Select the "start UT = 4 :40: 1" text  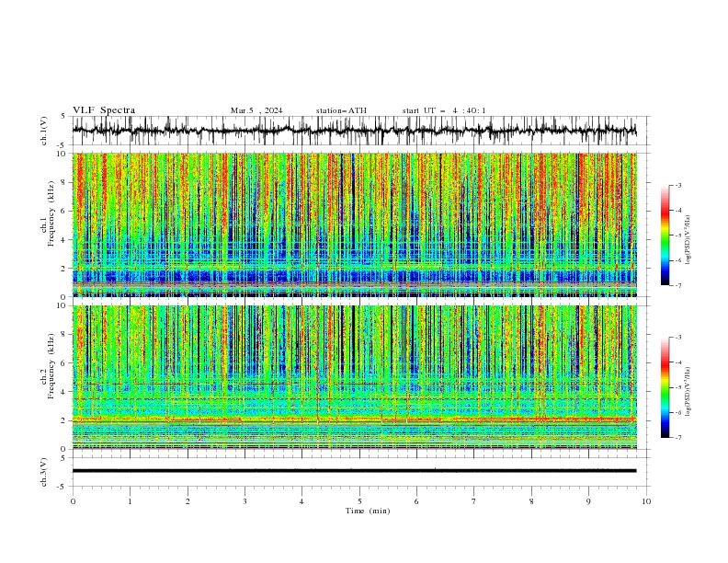coord(444,110)
